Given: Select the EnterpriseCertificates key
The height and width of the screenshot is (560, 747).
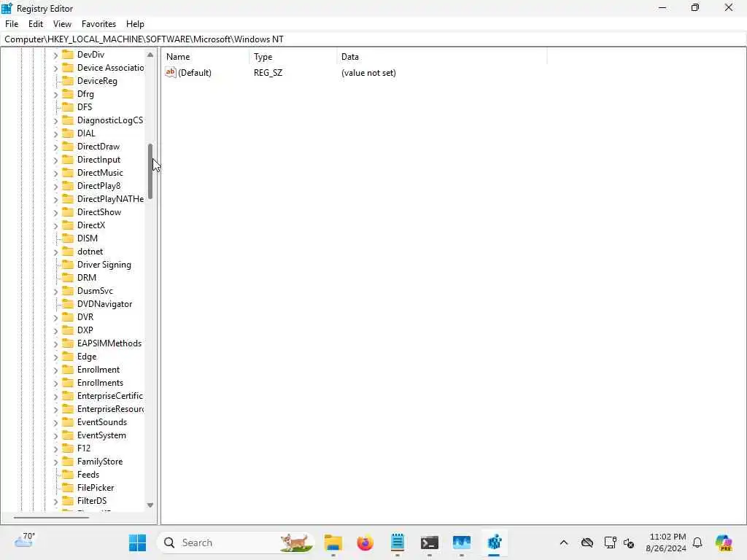Looking at the screenshot, I should pyautogui.click(x=109, y=396).
